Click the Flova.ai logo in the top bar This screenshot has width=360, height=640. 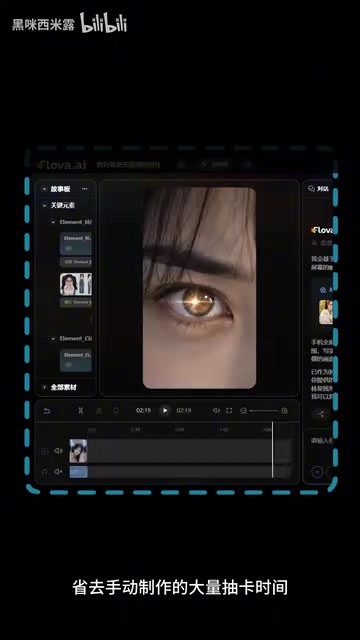[x=62, y=165]
